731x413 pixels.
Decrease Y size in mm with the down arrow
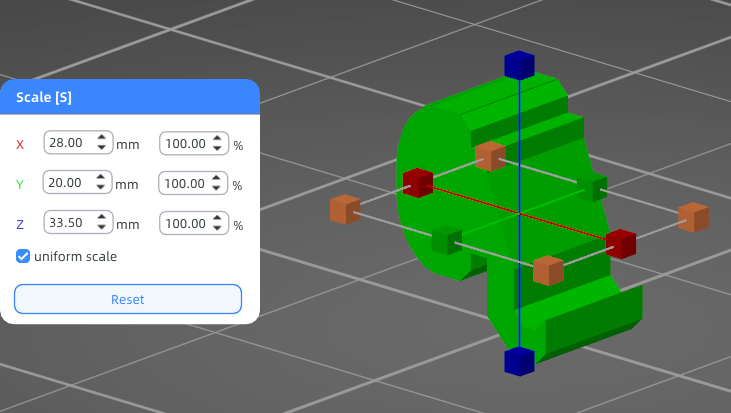point(101,187)
